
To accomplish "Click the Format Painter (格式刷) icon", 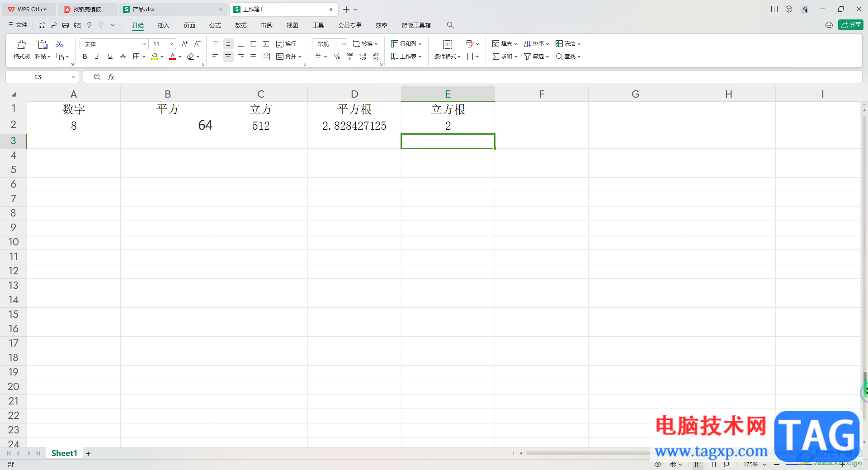I will coord(21,44).
